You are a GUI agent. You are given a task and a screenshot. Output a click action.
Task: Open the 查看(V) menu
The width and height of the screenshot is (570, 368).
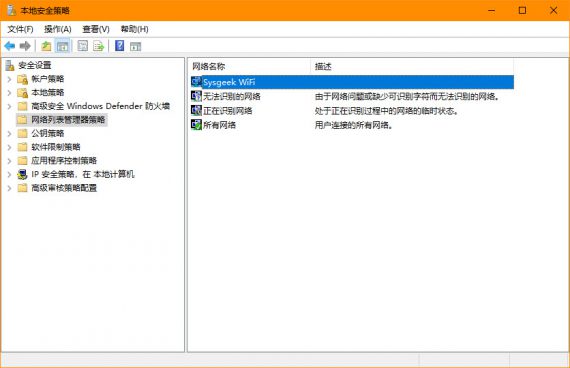(x=96, y=29)
